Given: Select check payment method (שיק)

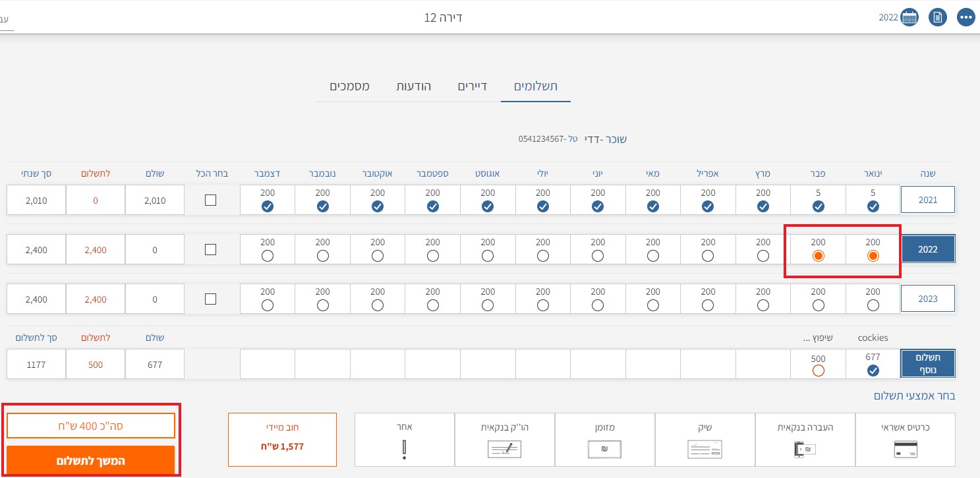Looking at the screenshot, I should tap(705, 440).
